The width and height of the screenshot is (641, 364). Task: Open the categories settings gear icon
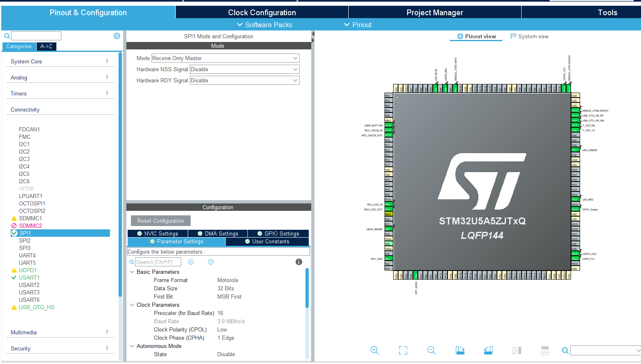point(117,36)
